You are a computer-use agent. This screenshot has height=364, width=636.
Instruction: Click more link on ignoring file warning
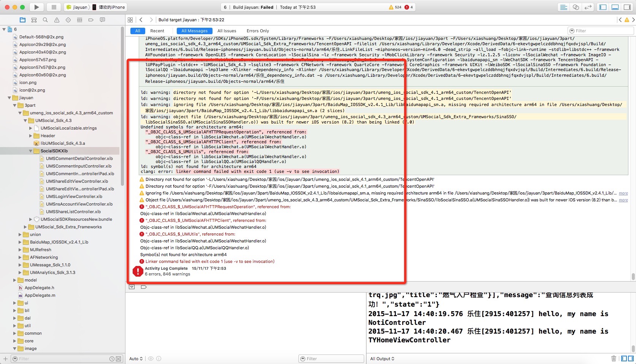(x=623, y=193)
